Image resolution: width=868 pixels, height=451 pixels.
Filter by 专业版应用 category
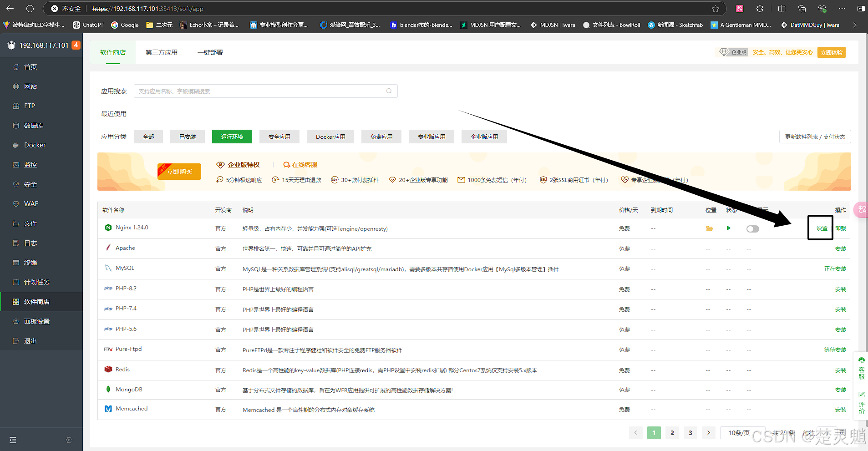431,137
